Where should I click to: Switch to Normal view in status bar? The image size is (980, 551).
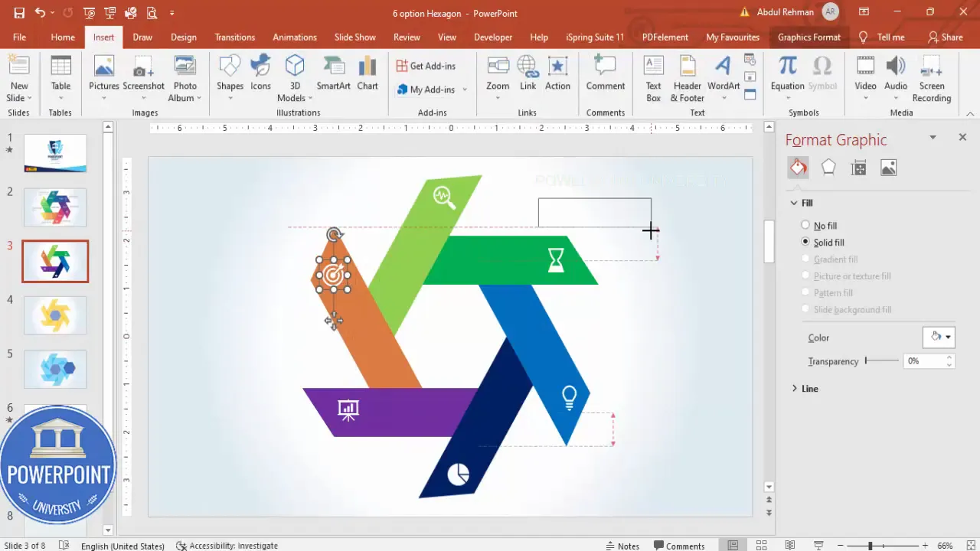[733, 546]
